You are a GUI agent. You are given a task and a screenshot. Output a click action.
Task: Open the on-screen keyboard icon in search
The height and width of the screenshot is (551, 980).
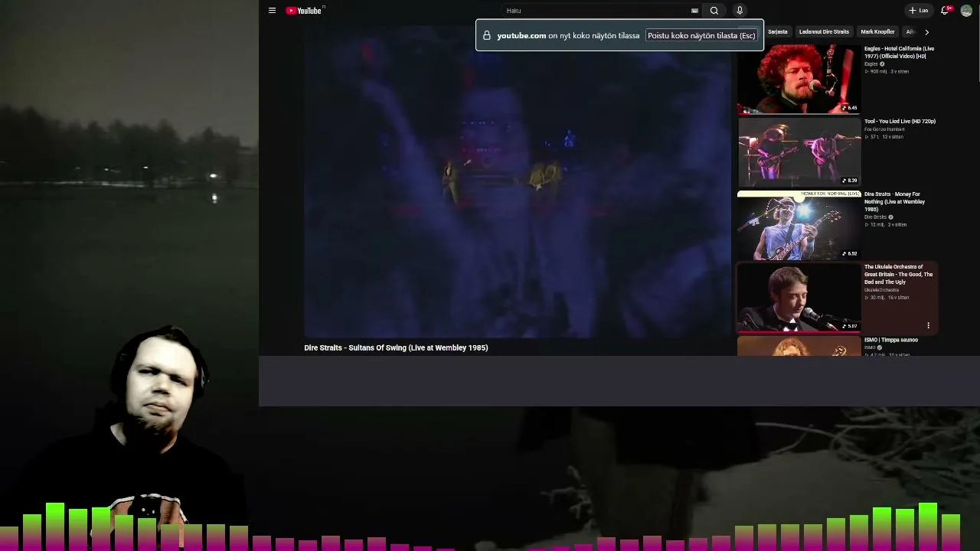pyautogui.click(x=694, y=11)
